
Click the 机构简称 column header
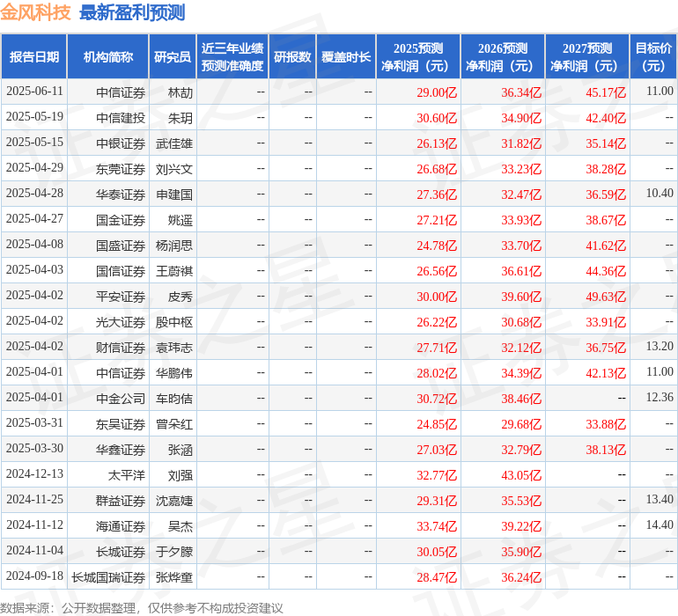[x=108, y=57]
